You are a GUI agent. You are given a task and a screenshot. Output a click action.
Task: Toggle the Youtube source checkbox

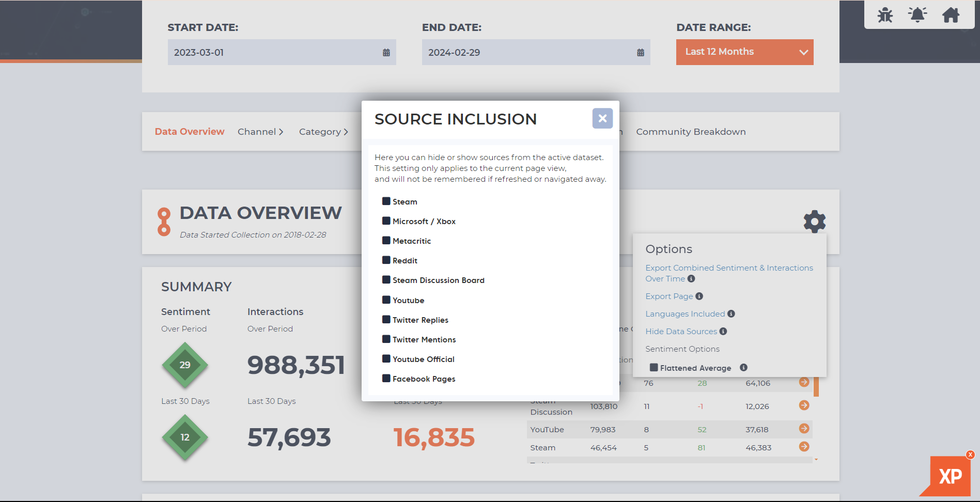[386, 300]
